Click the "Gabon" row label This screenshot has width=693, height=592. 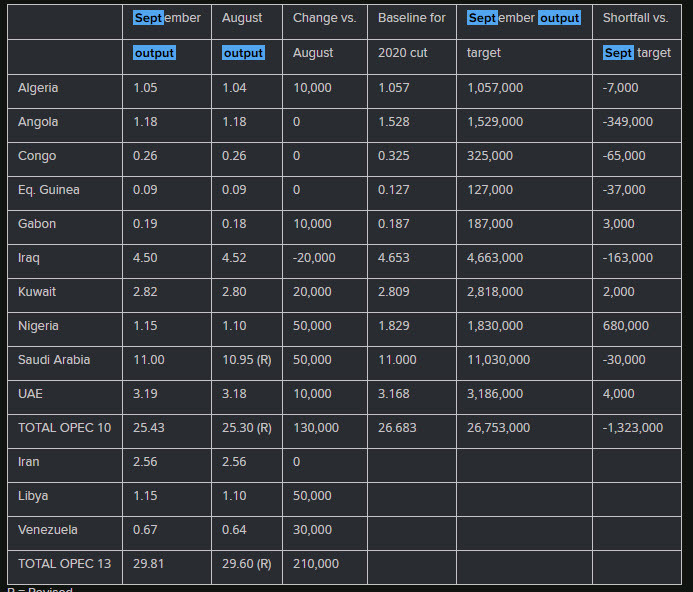[x=37, y=224]
